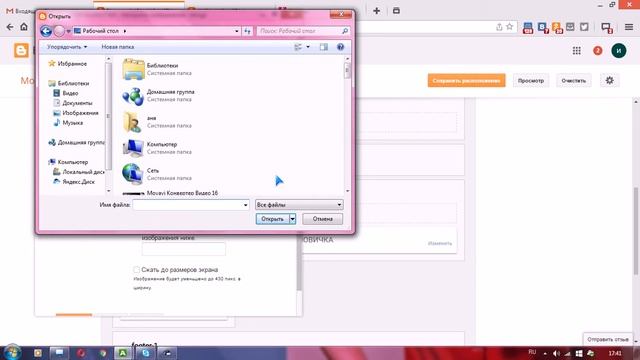Open the browser main menu icon

click(x=629, y=27)
